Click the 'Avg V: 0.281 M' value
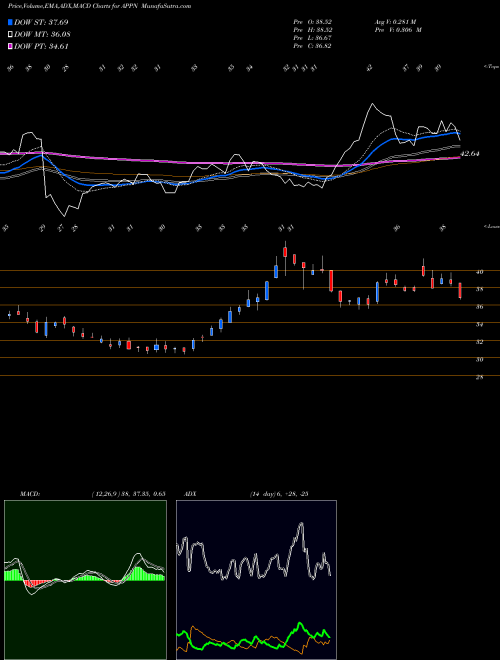 point(395,22)
